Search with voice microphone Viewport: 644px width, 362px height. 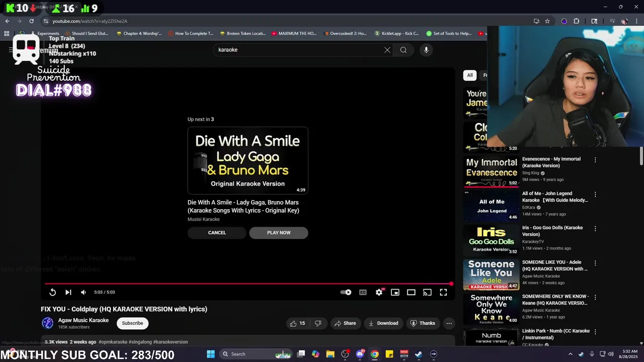pos(426,50)
